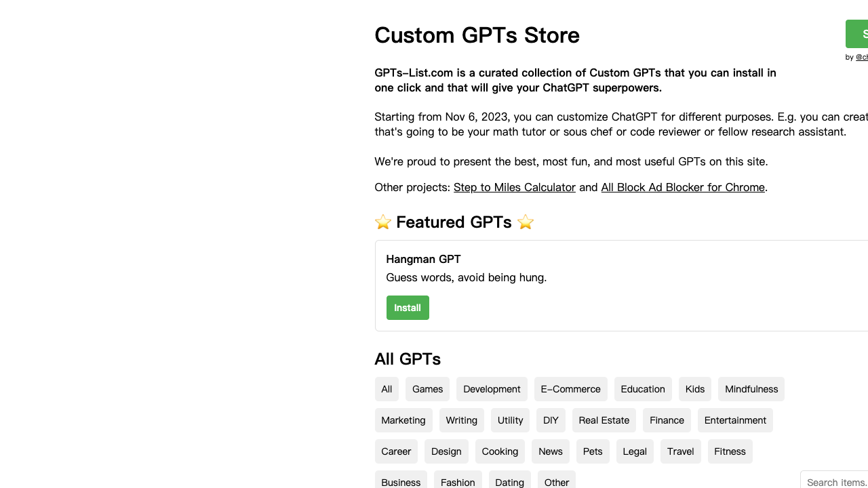
Task: Filter by Career category
Action: (396, 451)
